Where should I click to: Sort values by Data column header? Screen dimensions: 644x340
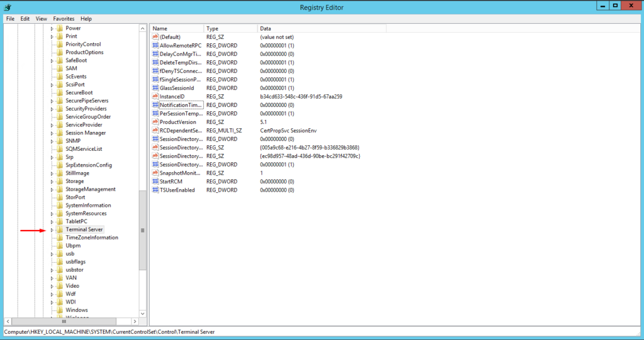(321, 28)
